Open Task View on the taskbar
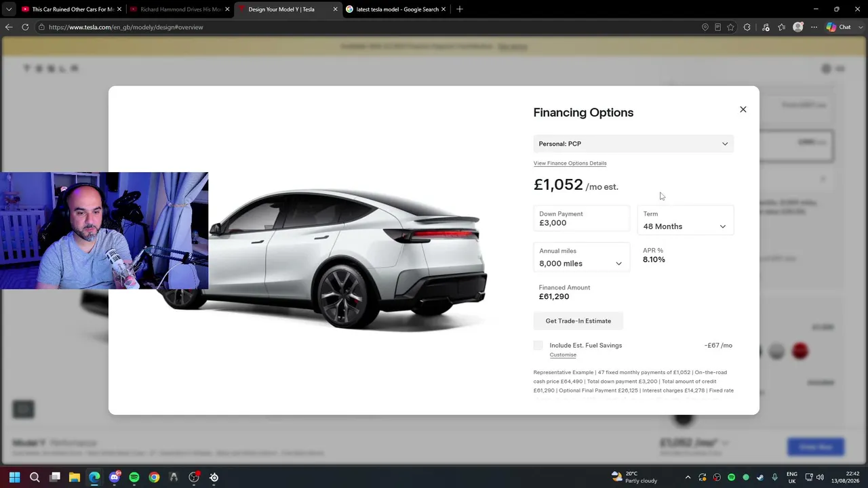The height and width of the screenshot is (488, 868). point(55,477)
